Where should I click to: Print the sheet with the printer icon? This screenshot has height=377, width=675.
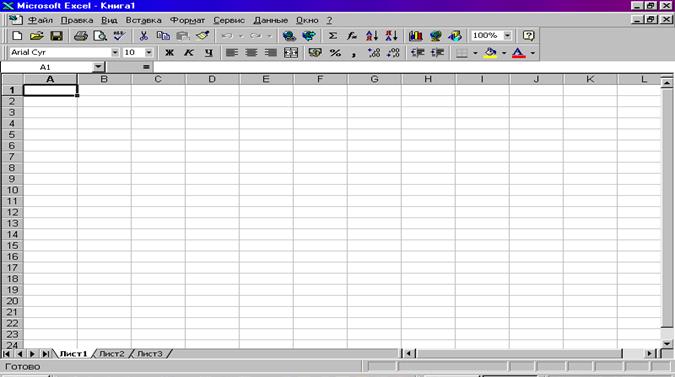click(x=81, y=36)
